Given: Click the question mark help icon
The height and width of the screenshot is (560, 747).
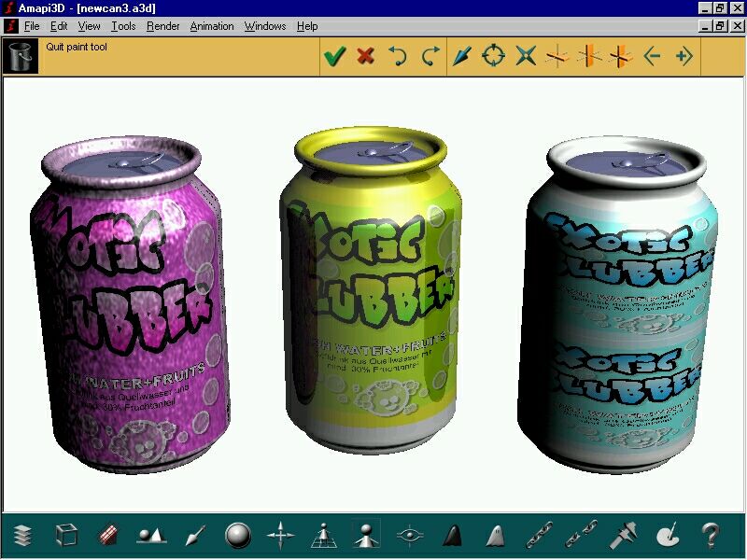Looking at the screenshot, I should pos(710,536).
